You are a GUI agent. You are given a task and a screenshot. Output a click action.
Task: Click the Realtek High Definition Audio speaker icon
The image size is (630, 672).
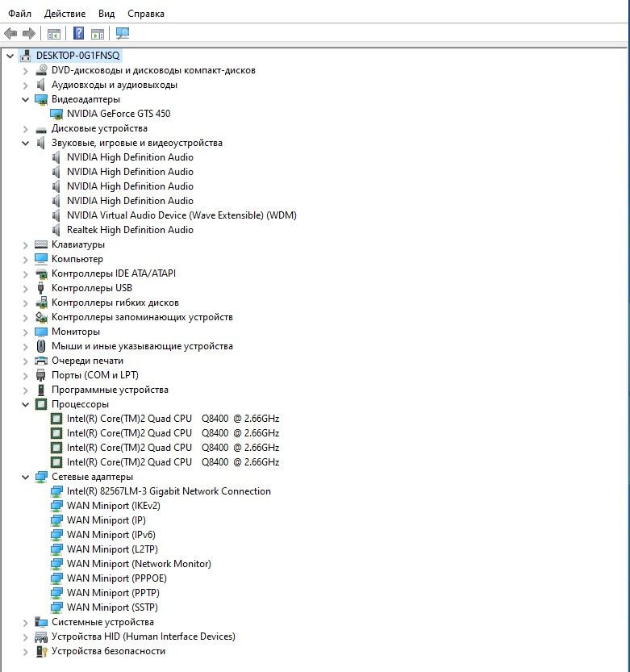click(x=56, y=230)
